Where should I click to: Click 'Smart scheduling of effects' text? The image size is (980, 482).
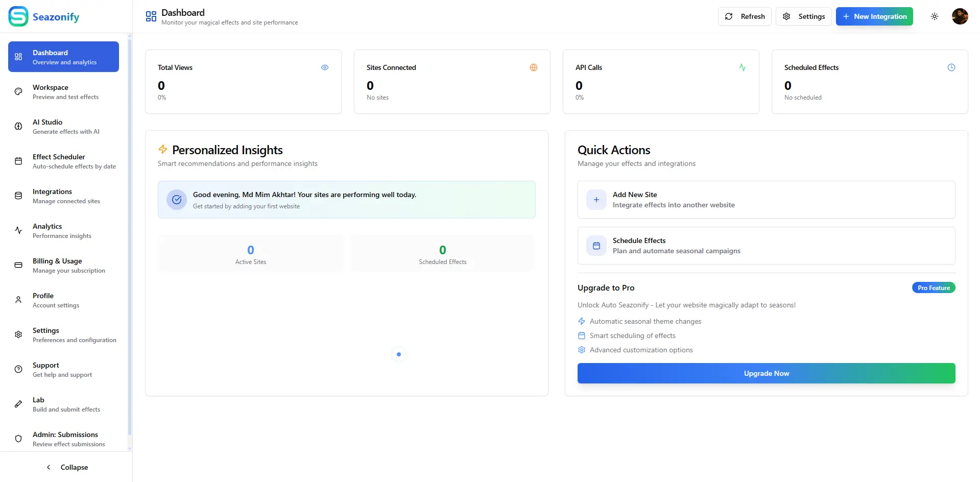[632, 335]
